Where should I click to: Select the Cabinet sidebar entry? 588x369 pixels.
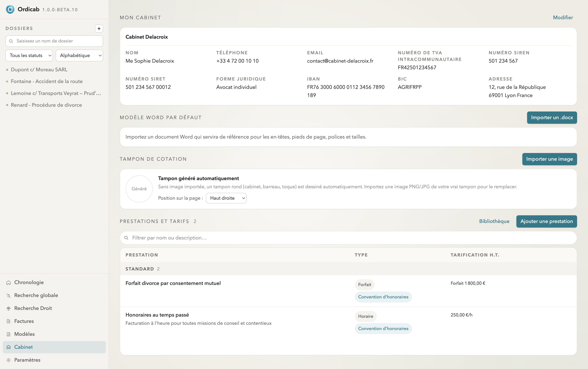point(54,347)
